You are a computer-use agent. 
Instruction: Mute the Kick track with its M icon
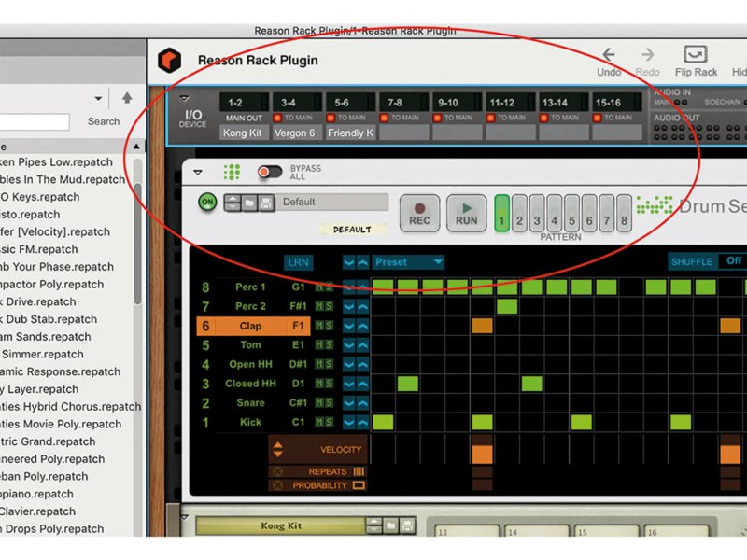[319, 421]
